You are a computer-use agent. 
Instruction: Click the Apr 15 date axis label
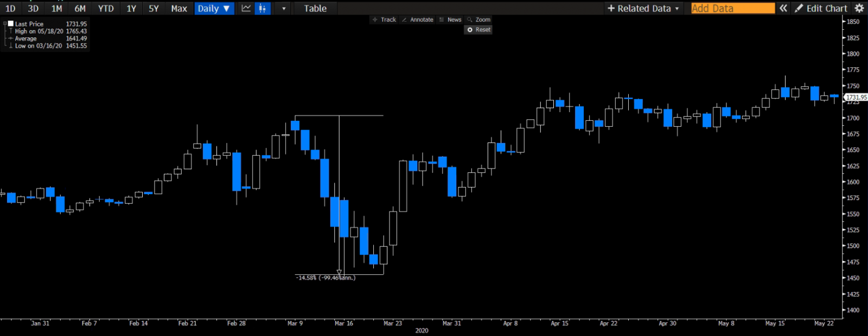[x=560, y=324]
